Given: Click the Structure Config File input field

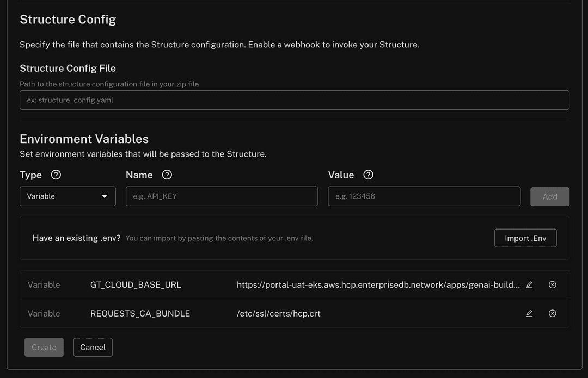Looking at the screenshot, I should (x=294, y=100).
